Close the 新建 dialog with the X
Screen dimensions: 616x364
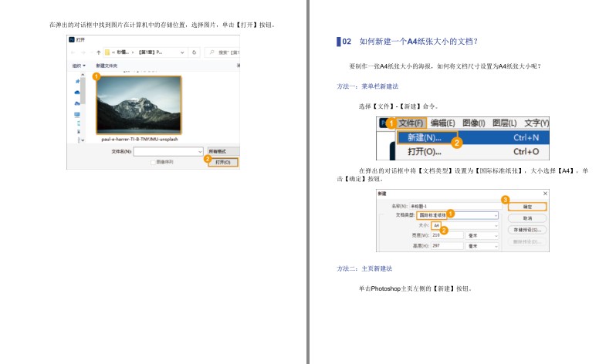545,194
